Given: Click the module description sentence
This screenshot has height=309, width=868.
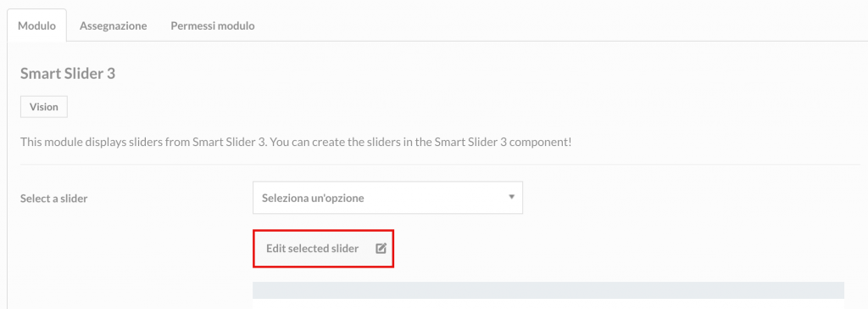Looking at the screenshot, I should pyautogui.click(x=296, y=142).
